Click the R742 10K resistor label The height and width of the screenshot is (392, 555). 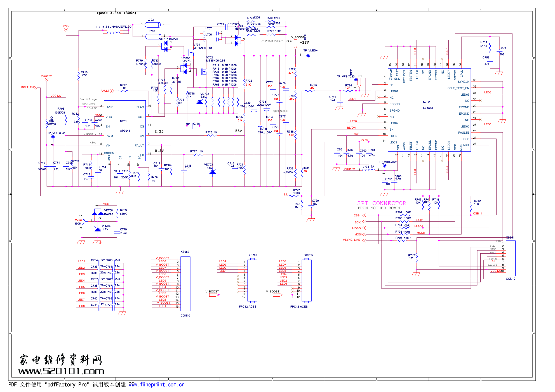[477, 202]
